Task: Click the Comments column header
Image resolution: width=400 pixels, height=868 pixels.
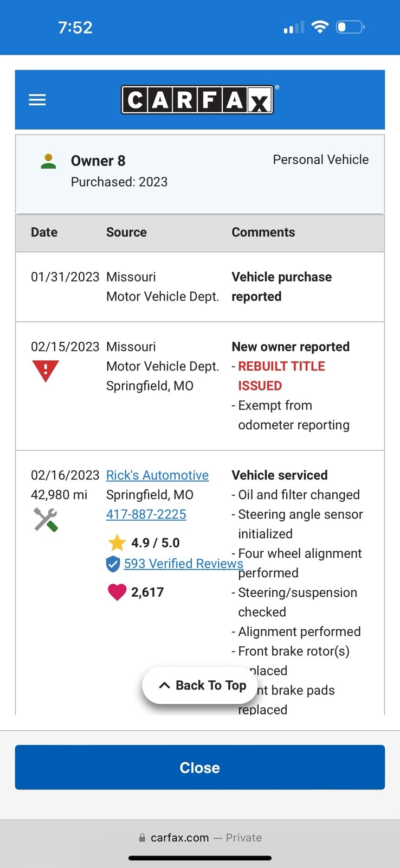Action: [263, 232]
